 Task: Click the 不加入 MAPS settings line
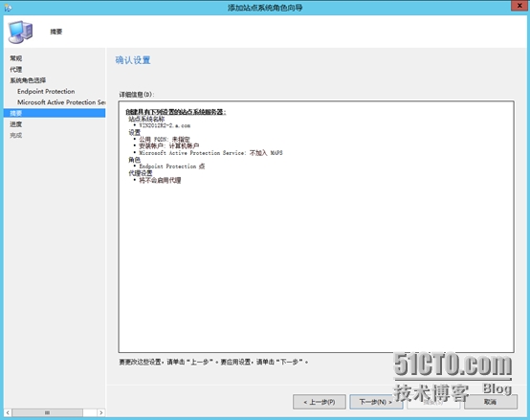[210, 153]
